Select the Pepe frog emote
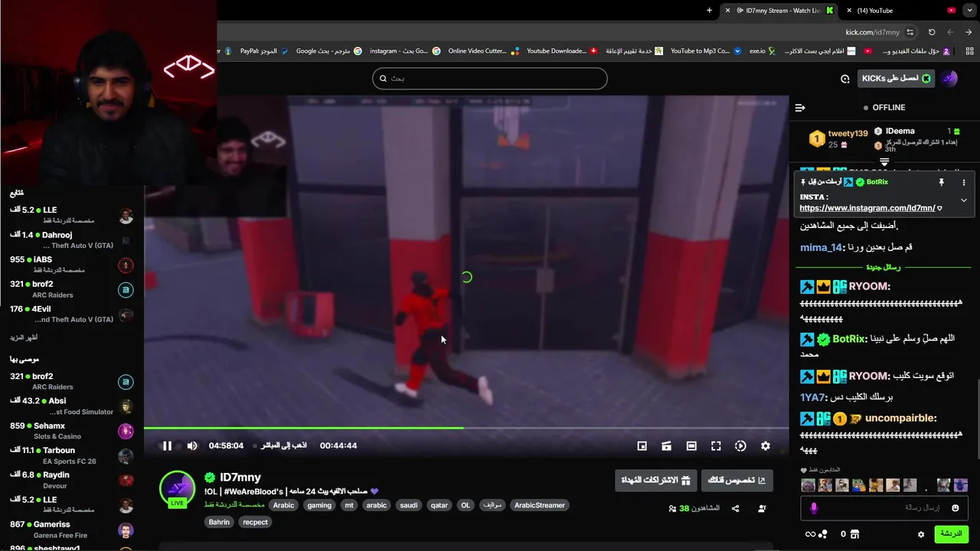 [859, 485]
